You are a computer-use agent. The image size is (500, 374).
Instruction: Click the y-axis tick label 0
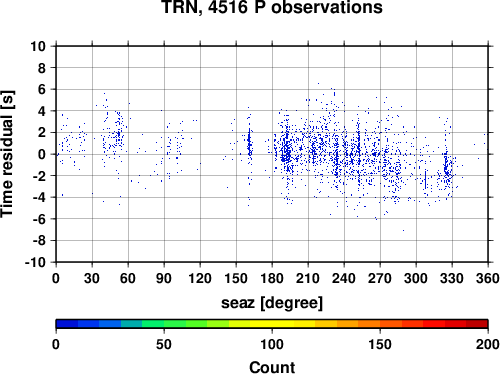(x=42, y=154)
